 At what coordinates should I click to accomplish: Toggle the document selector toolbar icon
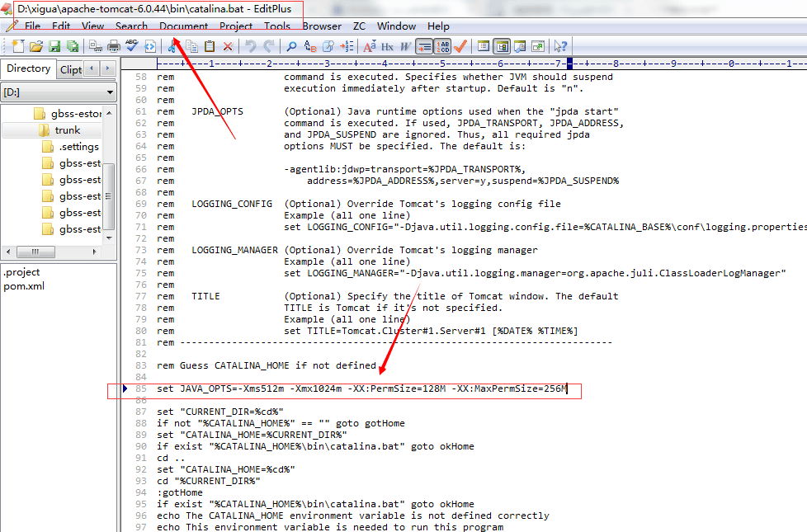(x=502, y=46)
